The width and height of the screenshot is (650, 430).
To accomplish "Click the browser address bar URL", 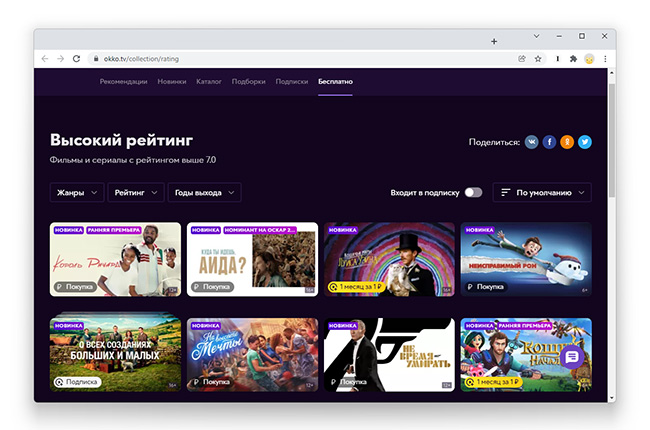I will tap(141, 59).
